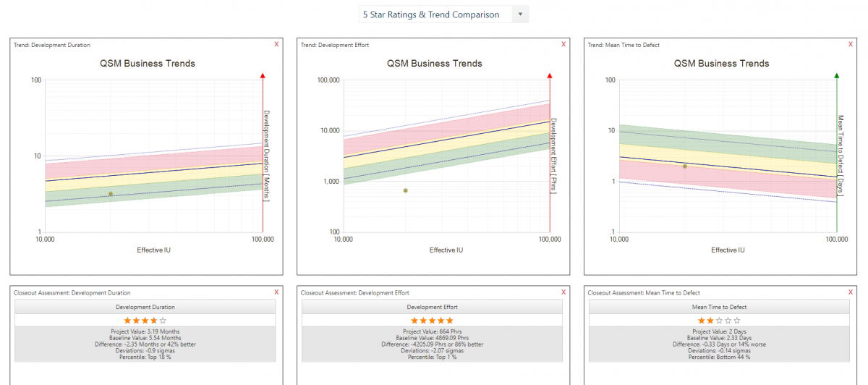Click the dropdown arrow next to Trend Comparison
Screen dimensions: 868x385
tap(520, 14)
